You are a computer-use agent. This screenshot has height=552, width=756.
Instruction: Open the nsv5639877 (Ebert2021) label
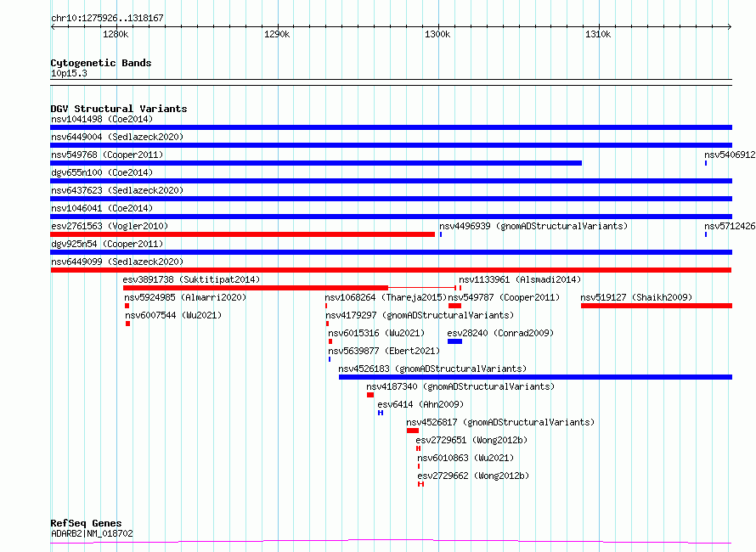click(384, 351)
